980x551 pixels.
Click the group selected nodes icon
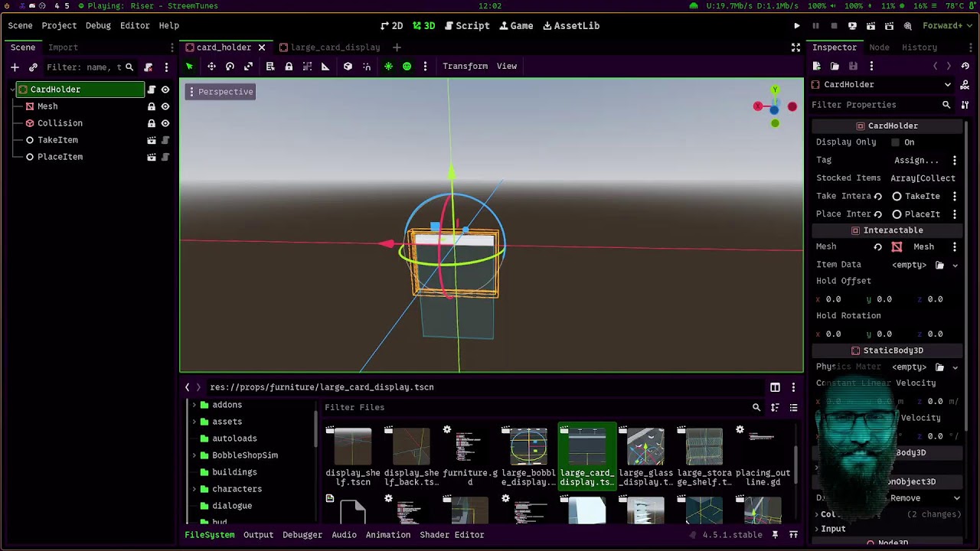[x=307, y=67]
